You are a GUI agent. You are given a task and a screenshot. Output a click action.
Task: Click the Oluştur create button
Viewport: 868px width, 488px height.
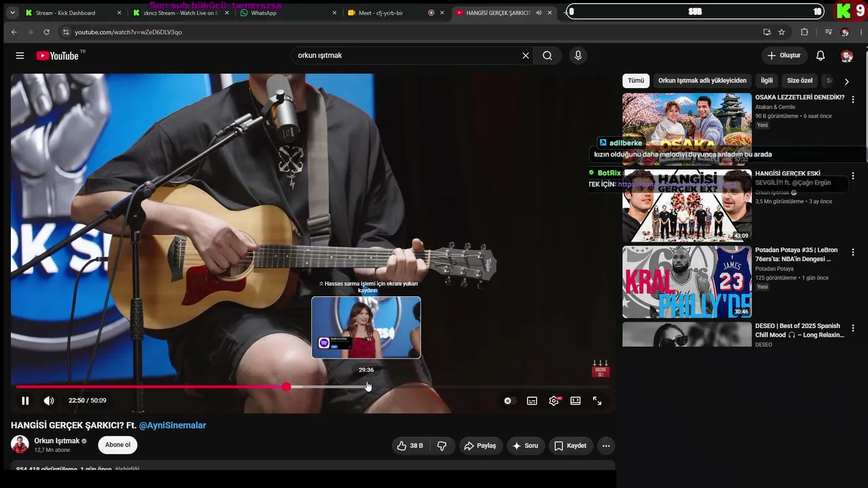[x=784, y=56]
